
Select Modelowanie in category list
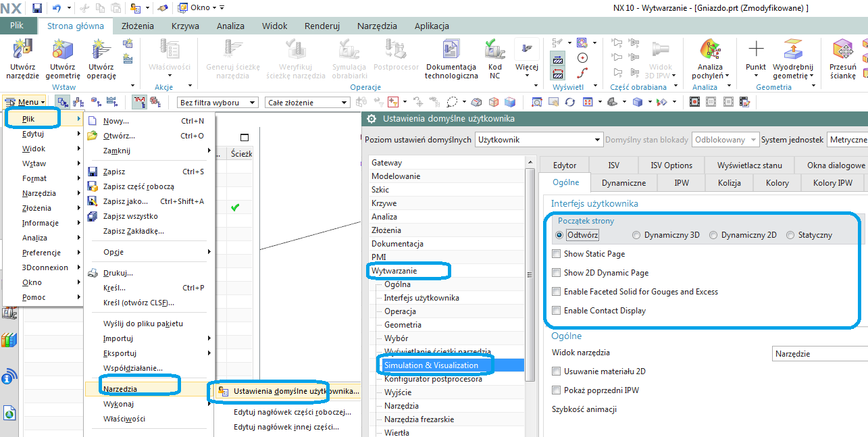coord(396,176)
